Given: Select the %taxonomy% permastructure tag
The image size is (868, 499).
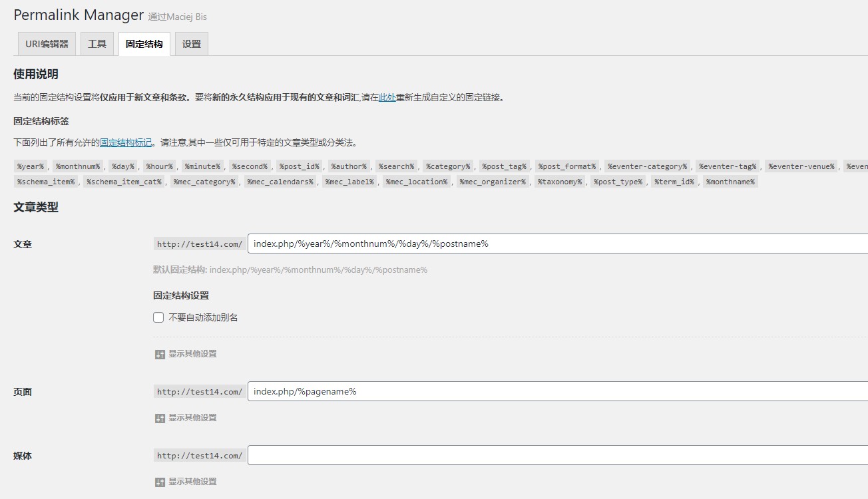Looking at the screenshot, I should [559, 182].
